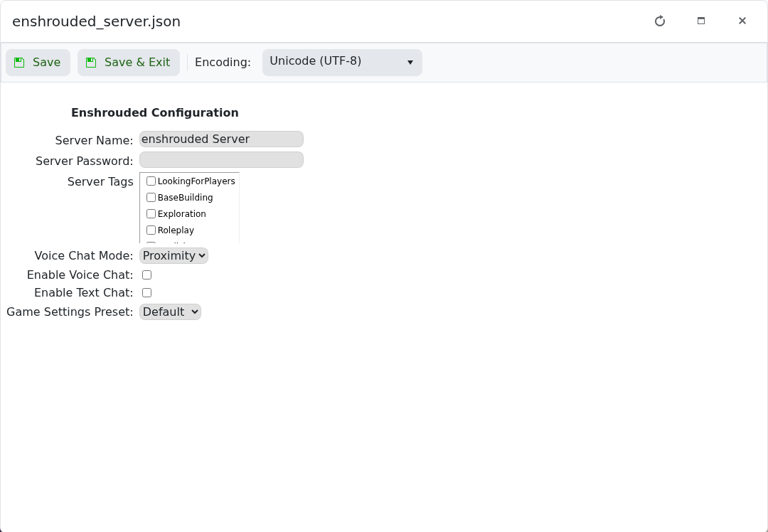Image resolution: width=768 pixels, height=532 pixels.
Task: Click the enshrouded_server.json title text
Action: (97, 21)
